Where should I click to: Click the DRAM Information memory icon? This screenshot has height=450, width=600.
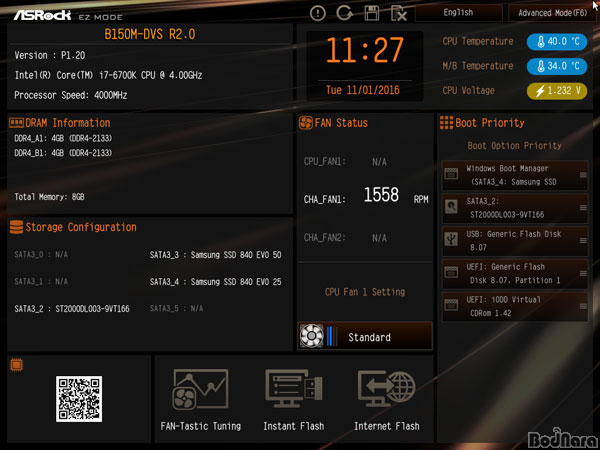tap(16, 123)
